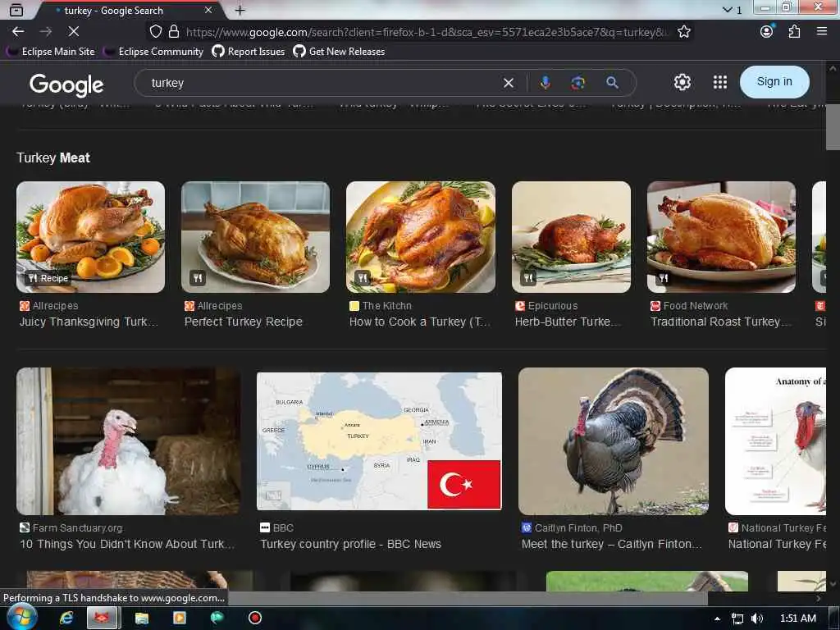Viewport: 840px width, 630px height.
Task: Search by image with Lens icon
Action: 577,83
